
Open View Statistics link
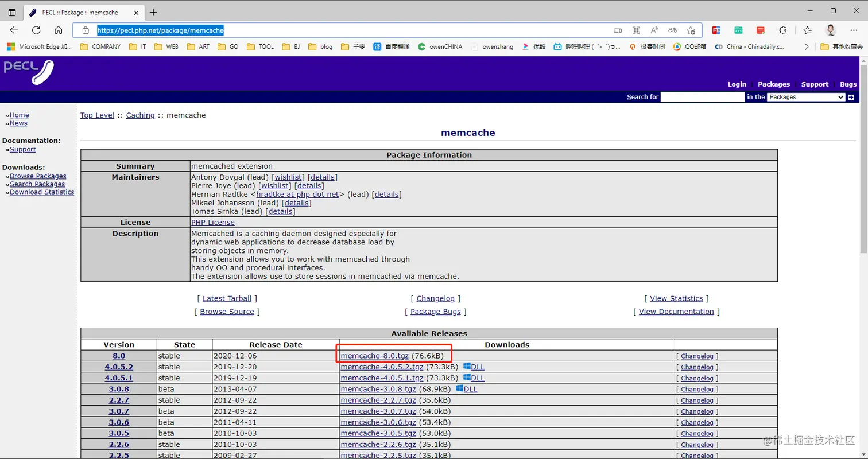[676, 298]
